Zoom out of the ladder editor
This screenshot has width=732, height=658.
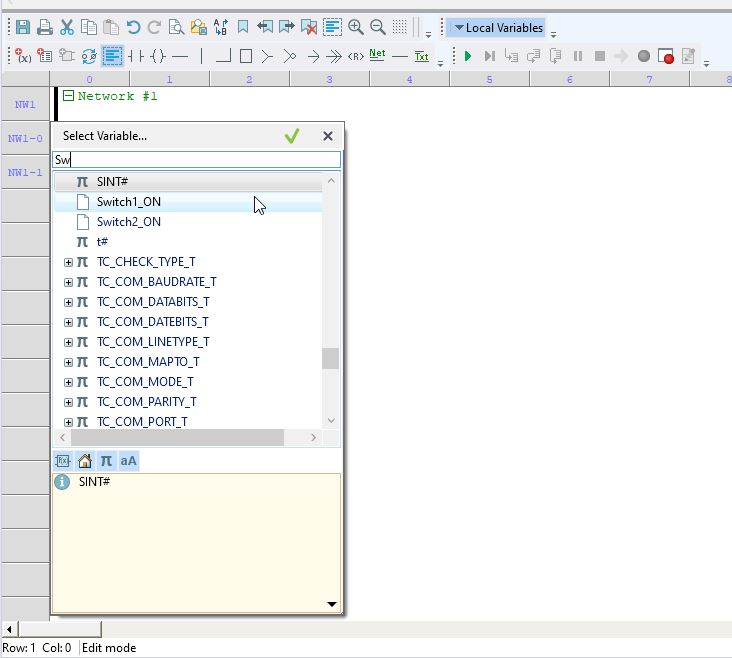(378, 27)
